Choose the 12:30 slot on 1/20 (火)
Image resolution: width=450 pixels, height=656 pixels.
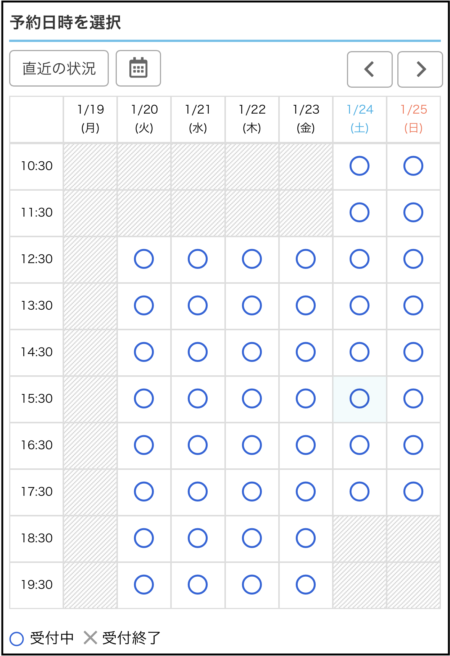pos(144,259)
